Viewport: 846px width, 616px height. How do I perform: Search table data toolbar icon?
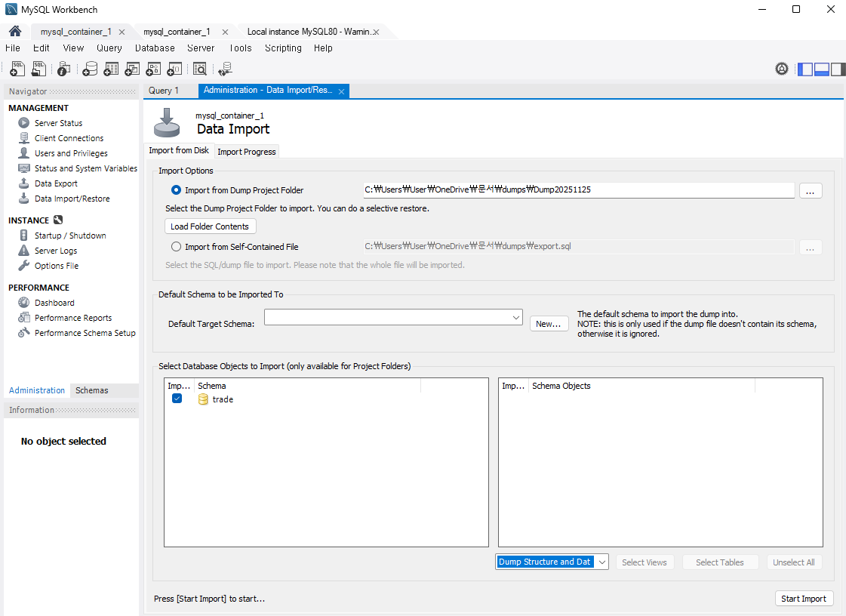(x=200, y=69)
